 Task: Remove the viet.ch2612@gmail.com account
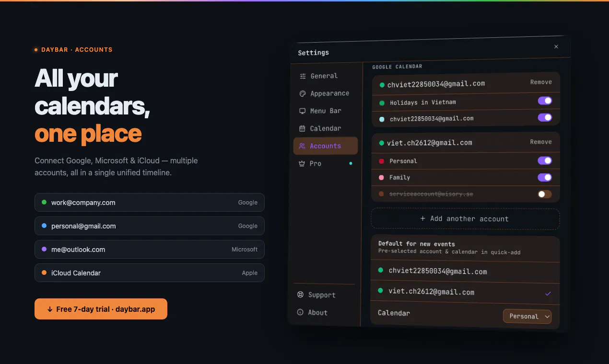point(541,142)
